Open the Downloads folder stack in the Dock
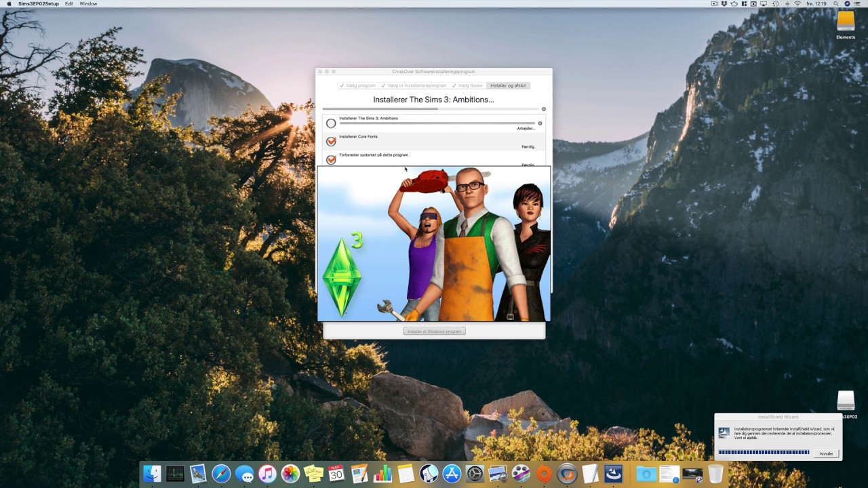Screen dimensions: 868x488 click(646, 474)
